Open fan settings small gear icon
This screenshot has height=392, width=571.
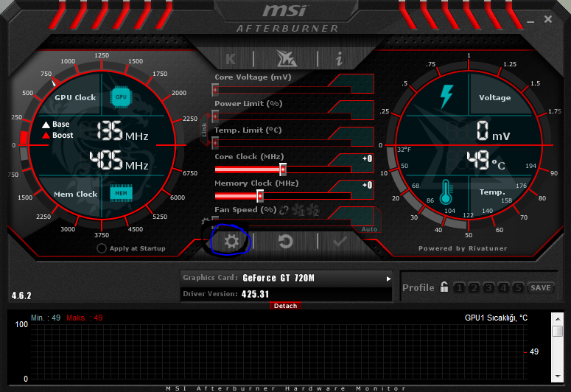pos(206,221)
